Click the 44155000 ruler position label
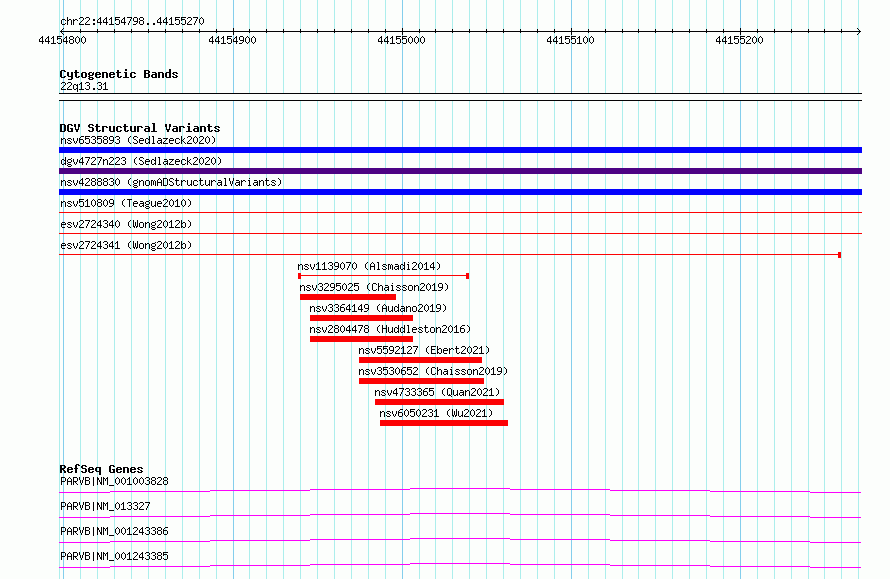Viewport: 890px width, 579px height. click(x=401, y=40)
